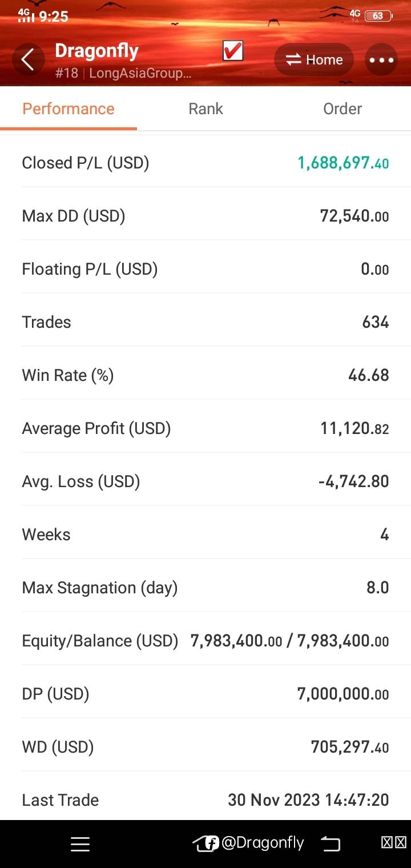Tap the battery indicator in status bar
The width and height of the screenshot is (411, 868).
click(x=378, y=16)
